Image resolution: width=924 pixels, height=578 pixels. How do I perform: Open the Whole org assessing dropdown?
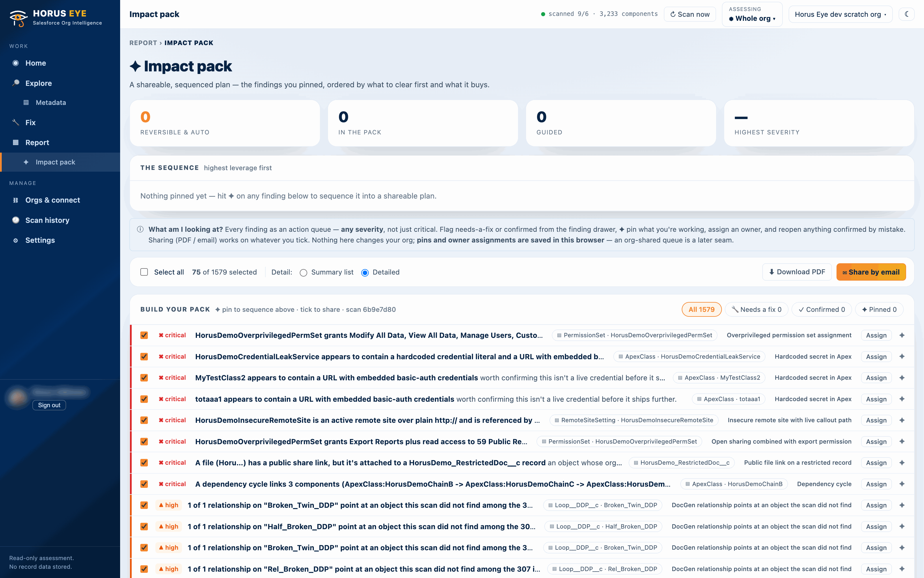point(752,14)
